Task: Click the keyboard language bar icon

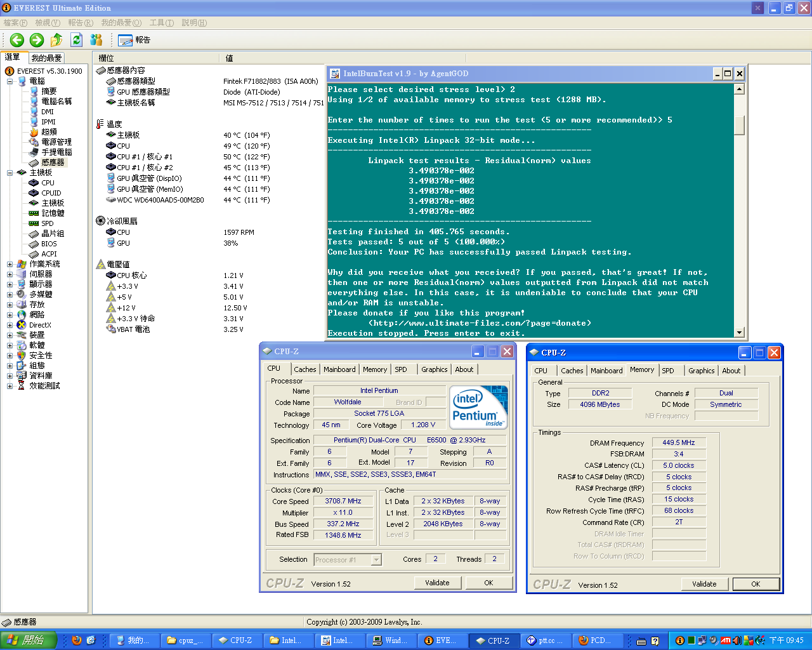Action: pos(641,641)
